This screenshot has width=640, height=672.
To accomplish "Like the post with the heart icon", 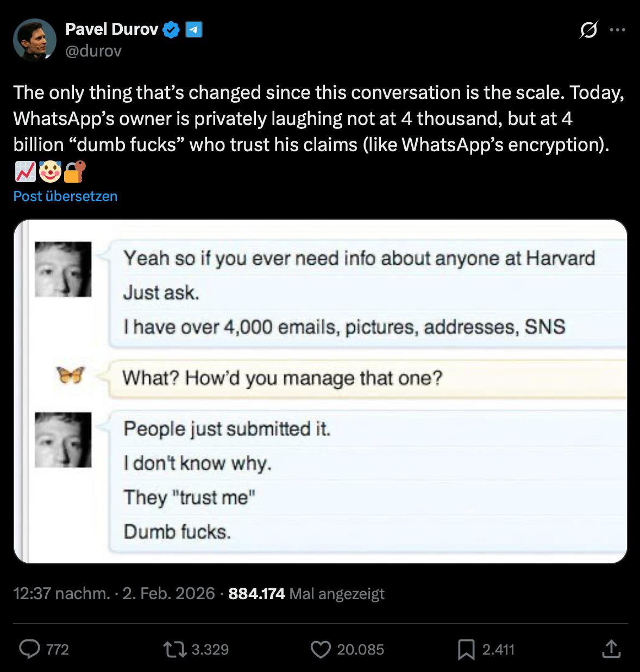I will (x=321, y=649).
